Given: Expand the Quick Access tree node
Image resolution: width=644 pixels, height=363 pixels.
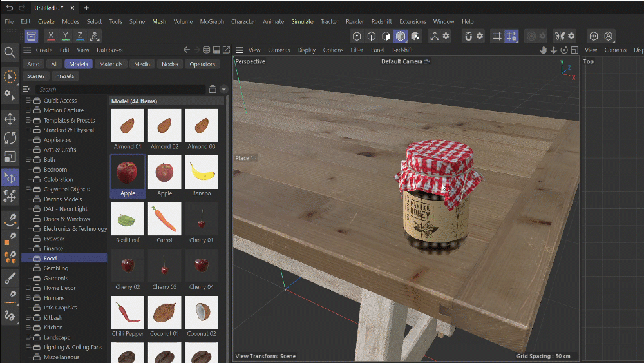Looking at the screenshot, I should click(28, 100).
